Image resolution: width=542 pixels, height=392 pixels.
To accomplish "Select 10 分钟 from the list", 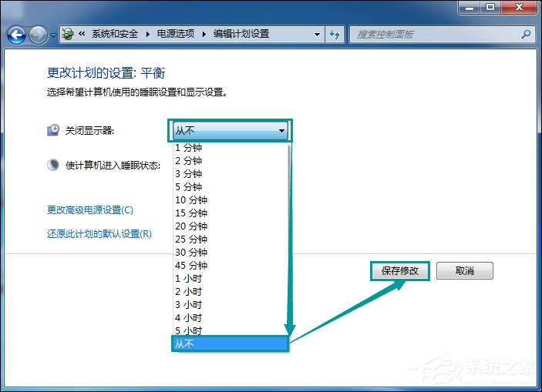I will click(231, 200).
